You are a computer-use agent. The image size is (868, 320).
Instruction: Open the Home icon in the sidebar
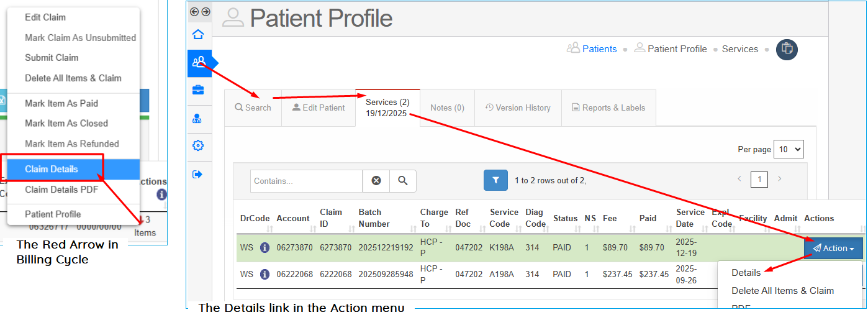[x=199, y=34]
